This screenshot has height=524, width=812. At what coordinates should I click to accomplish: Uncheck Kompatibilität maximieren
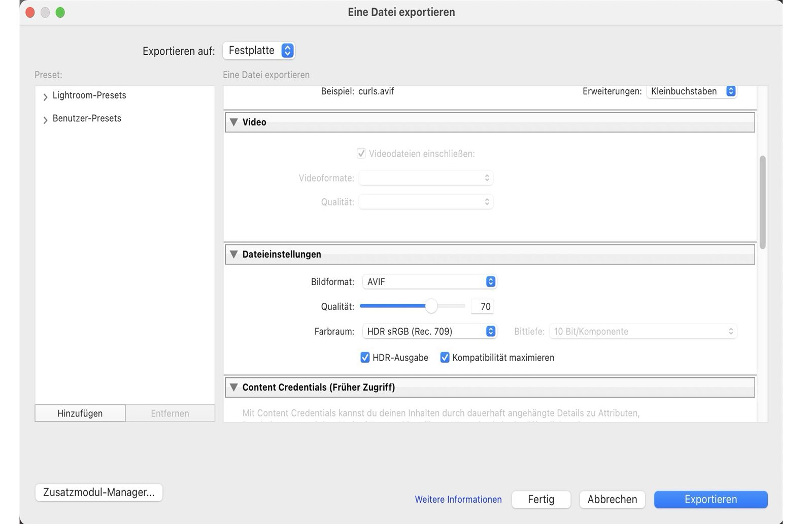[445, 358]
